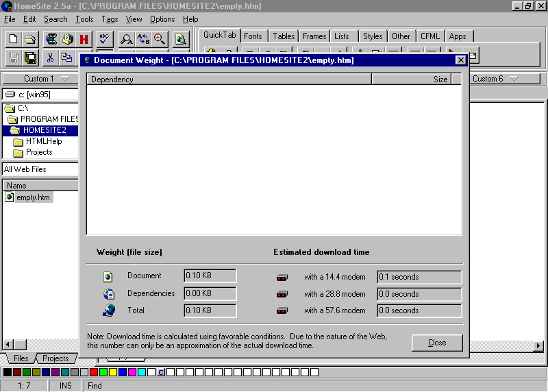
Task: Click the globe with chain links icon
Action: pyautogui.click(x=51, y=39)
